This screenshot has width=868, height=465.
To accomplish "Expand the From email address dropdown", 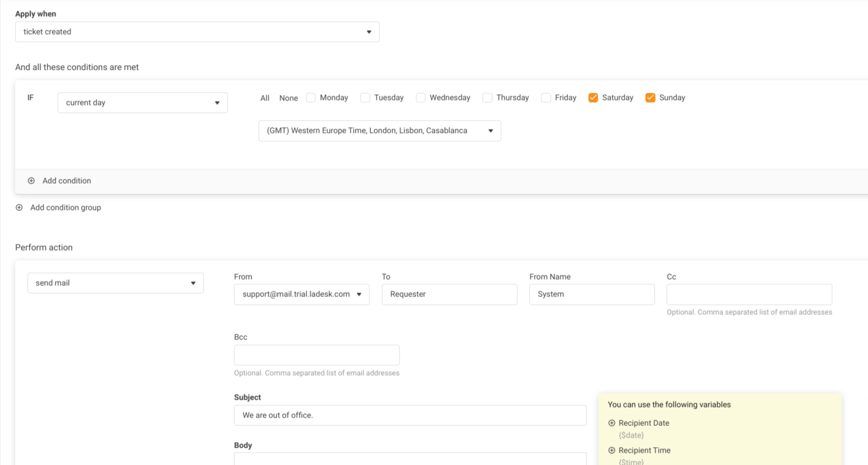I will click(301, 294).
